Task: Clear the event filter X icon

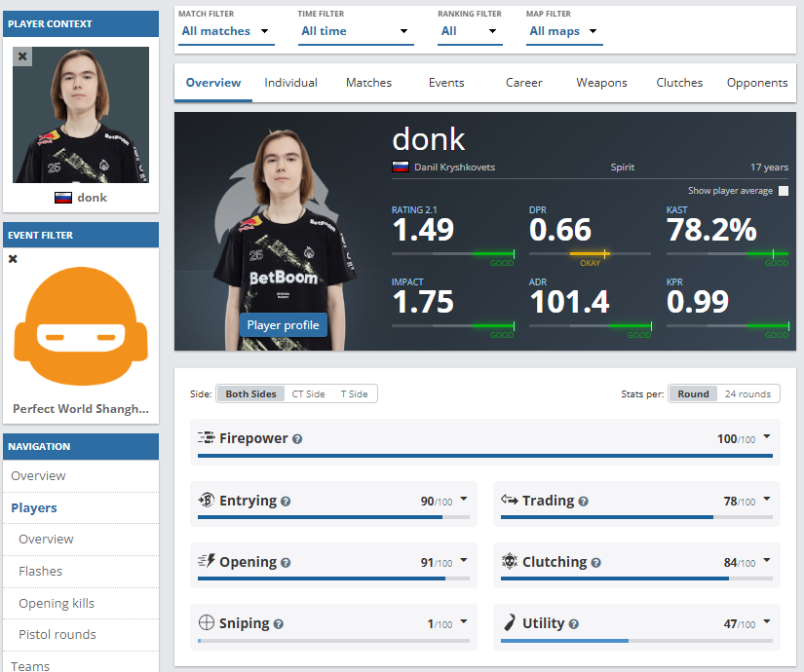Action: point(13,259)
